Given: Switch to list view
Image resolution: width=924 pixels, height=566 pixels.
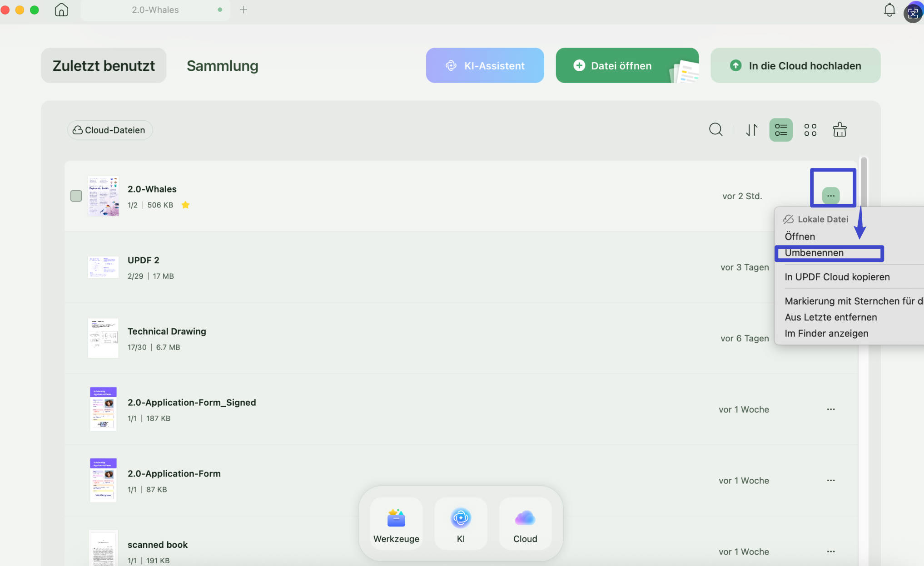Looking at the screenshot, I should coord(781,130).
